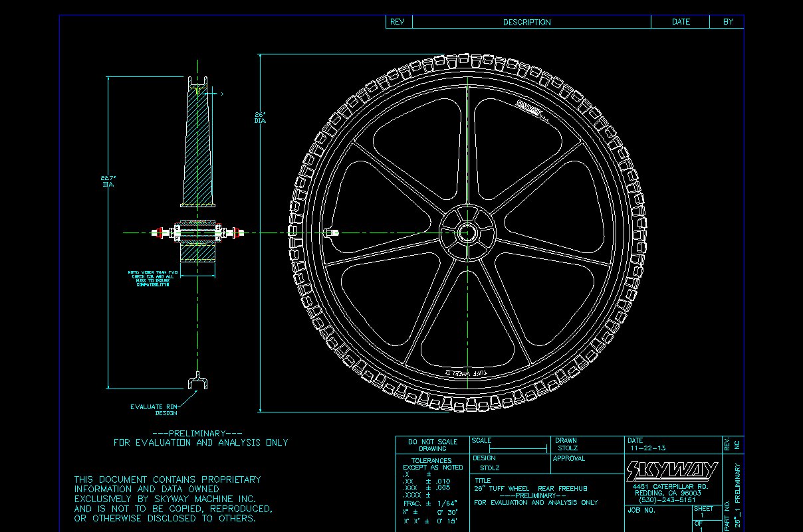
Task: Click the JOB NO. field in the title block
Action: (641, 511)
